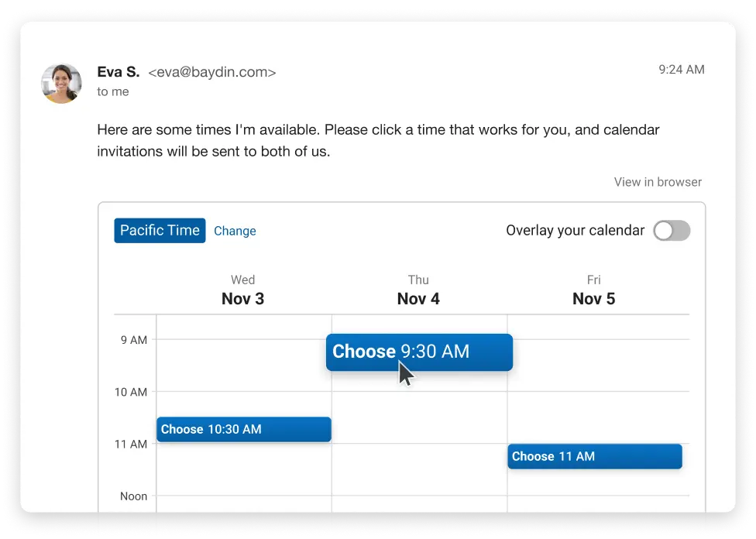Select the Pacific Time badge

point(160,231)
